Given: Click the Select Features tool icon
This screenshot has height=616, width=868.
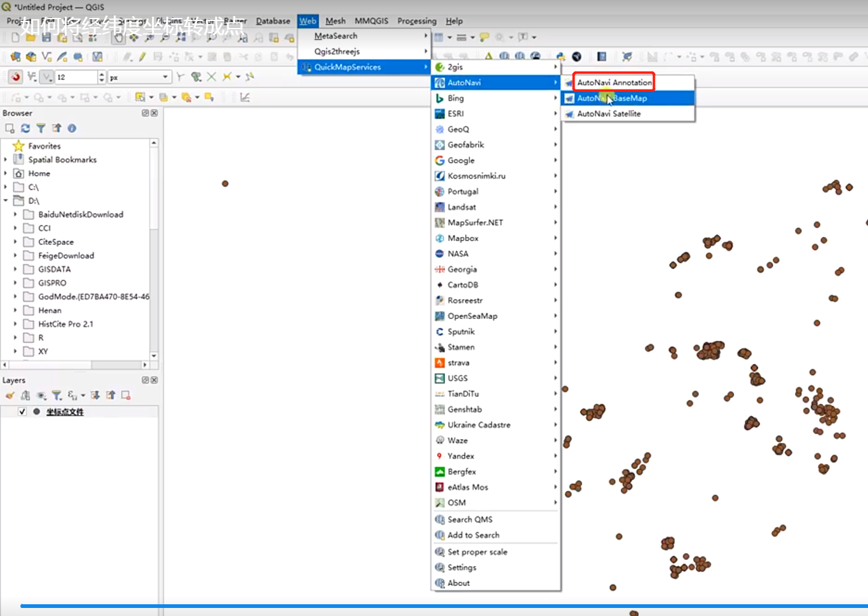Looking at the screenshot, I should pyautogui.click(x=141, y=97).
